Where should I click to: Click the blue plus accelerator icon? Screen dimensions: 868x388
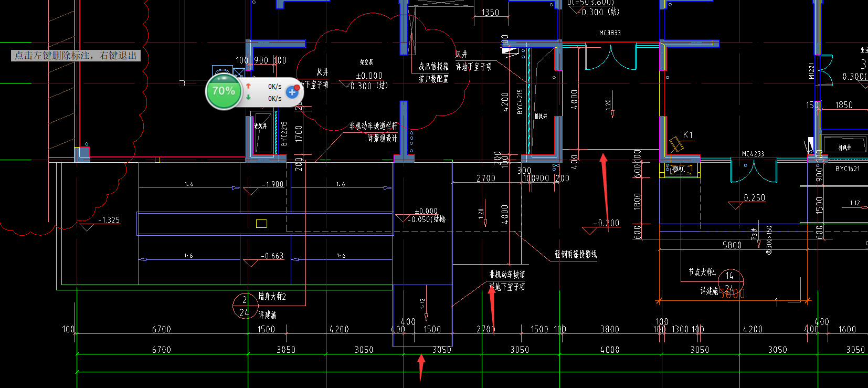tap(292, 92)
